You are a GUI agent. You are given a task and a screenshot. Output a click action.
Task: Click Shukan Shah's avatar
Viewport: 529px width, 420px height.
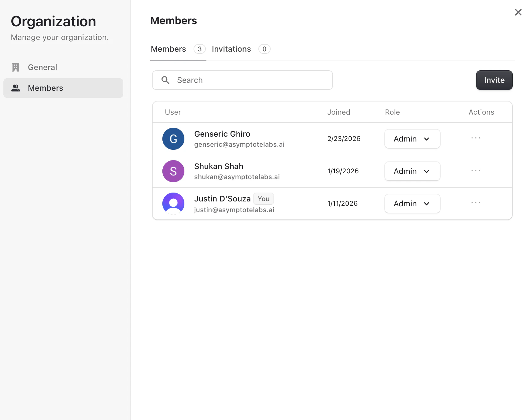pos(173,171)
